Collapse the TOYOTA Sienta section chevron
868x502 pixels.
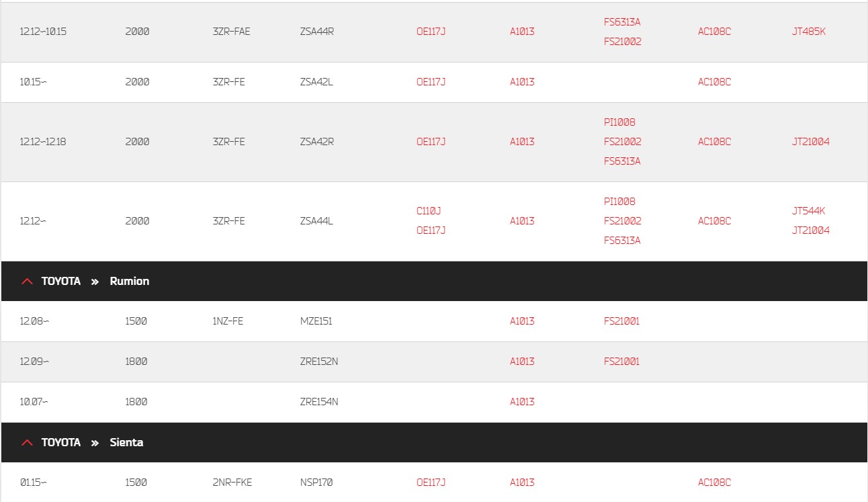tap(27, 442)
